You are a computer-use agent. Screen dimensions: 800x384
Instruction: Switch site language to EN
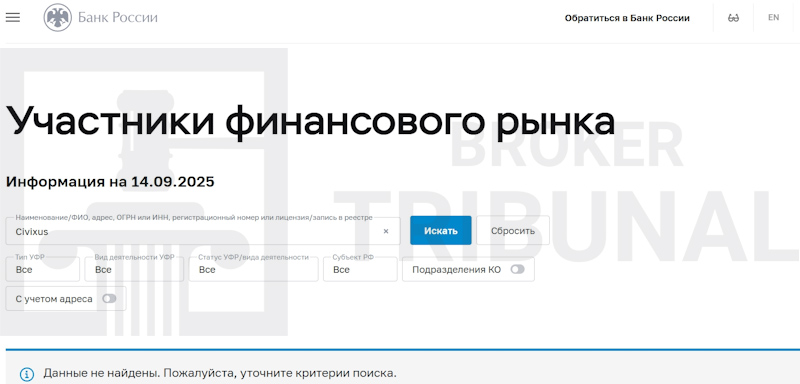coord(773,17)
